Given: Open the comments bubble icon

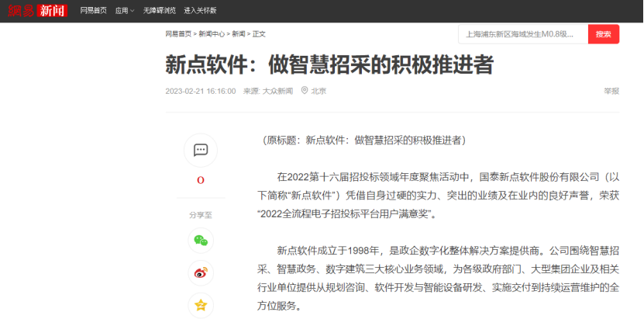Looking at the screenshot, I should coord(201,150).
